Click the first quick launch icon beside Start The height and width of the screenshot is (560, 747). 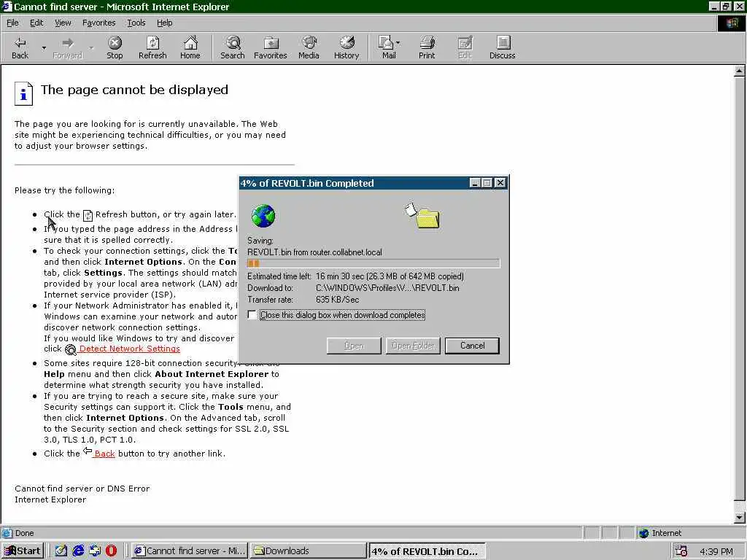[x=61, y=551]
